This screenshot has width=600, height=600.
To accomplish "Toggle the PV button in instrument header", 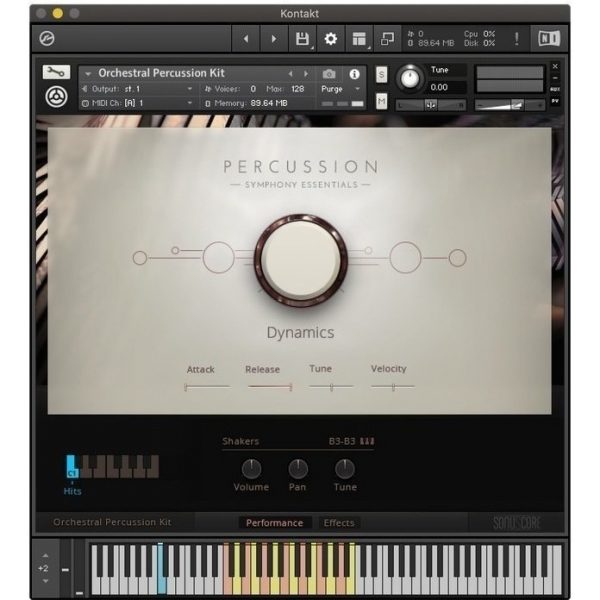I will (x=555, y=101).
